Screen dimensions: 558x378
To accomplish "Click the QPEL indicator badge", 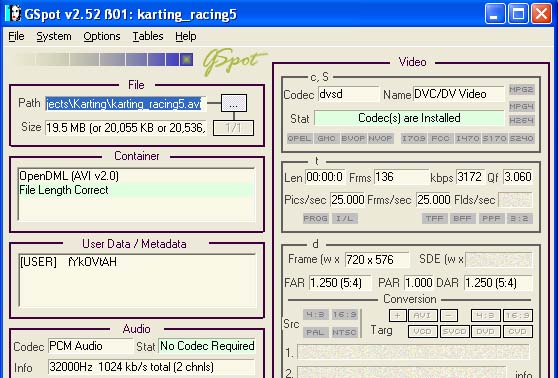I will coord(300,138).
